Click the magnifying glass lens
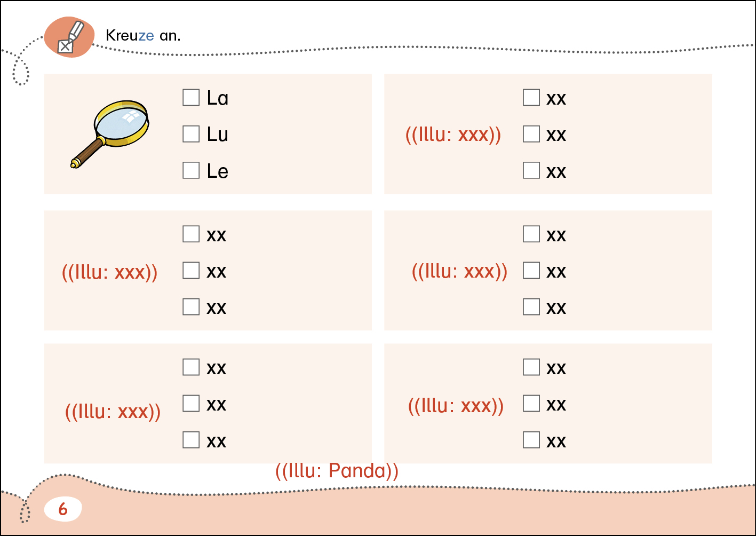The width and height of the screenshot is (756, 536). [x=121, y=122]
